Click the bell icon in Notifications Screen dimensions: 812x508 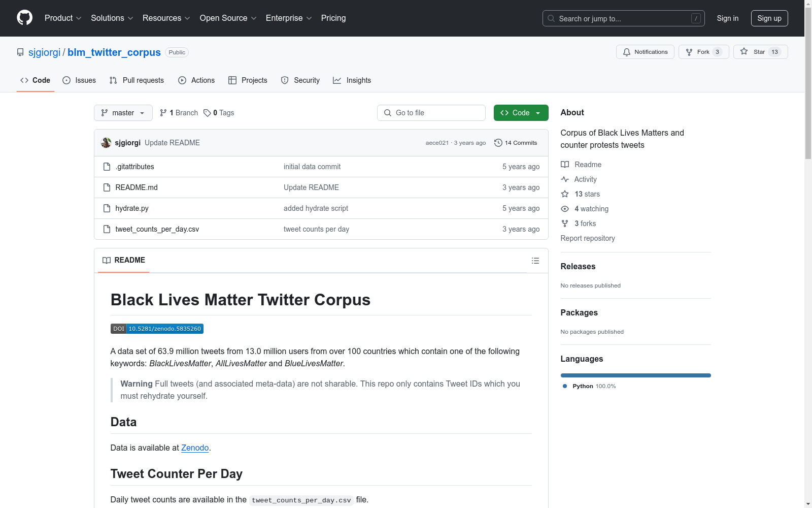tap(627, 52)
